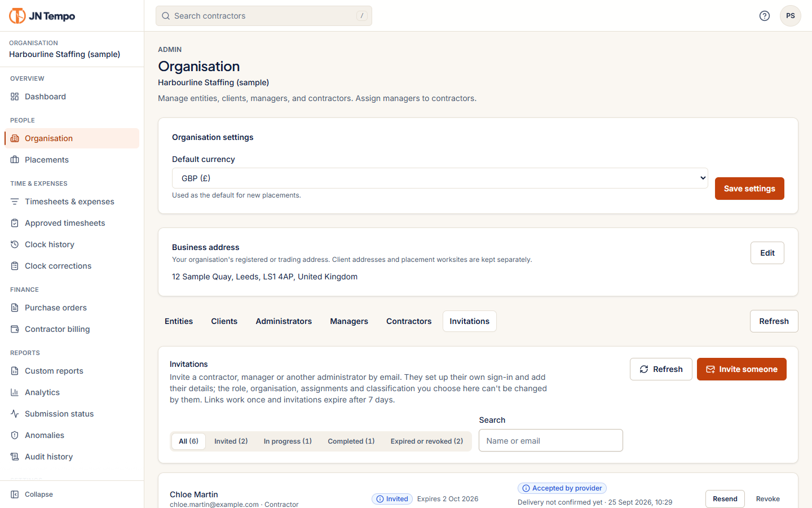Click Refresh beside the tab row
The height and width of the screenshot is (508, 812).
[x=774, y=321]
